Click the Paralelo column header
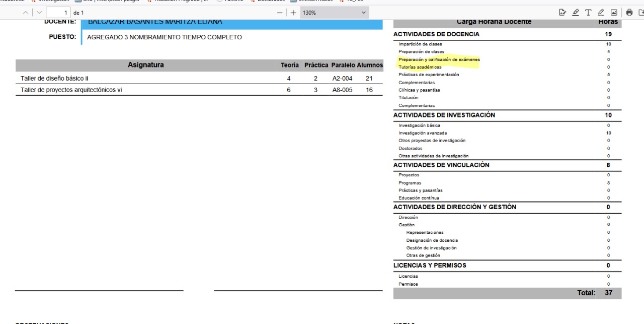 343,65
